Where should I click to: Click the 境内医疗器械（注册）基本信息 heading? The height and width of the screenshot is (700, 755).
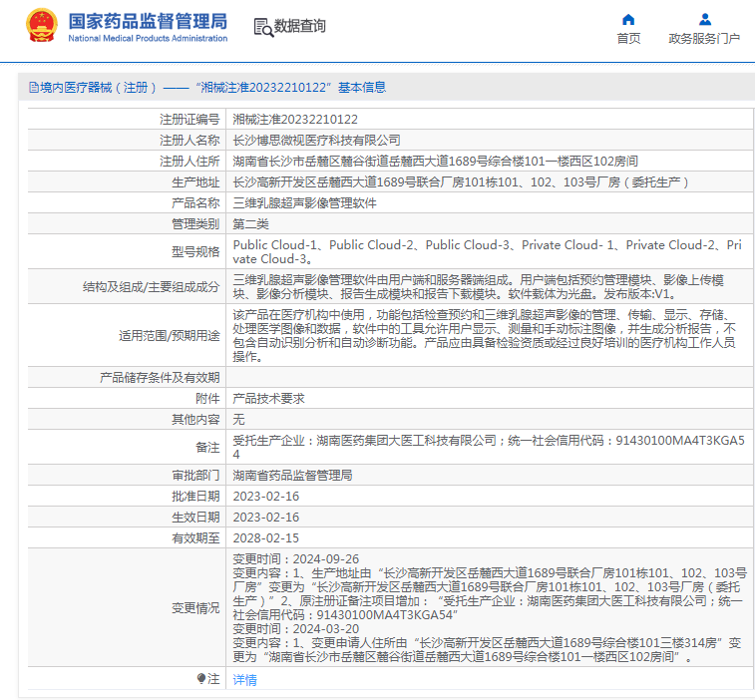pyautogui.click(x=208, y=88)
